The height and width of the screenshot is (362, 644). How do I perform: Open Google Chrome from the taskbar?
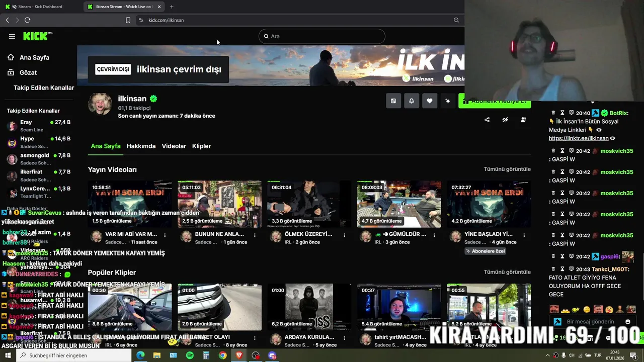point(222,355)
